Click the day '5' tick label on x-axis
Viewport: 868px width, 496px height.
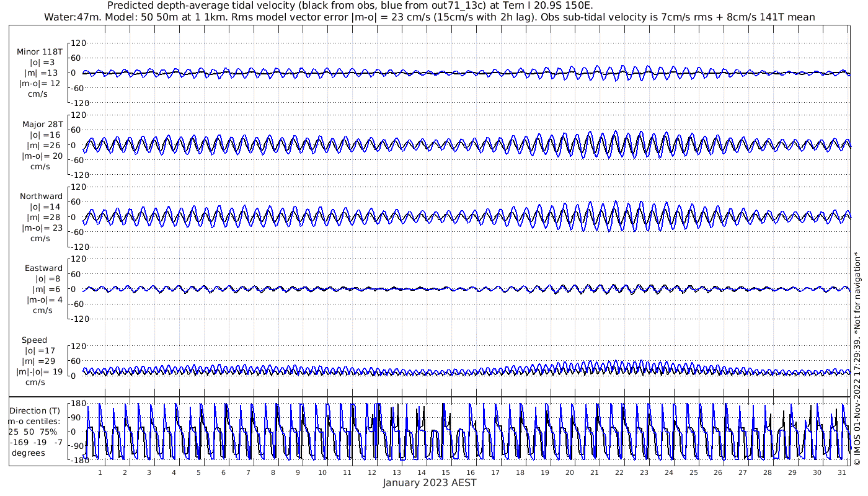coord(198,472)
